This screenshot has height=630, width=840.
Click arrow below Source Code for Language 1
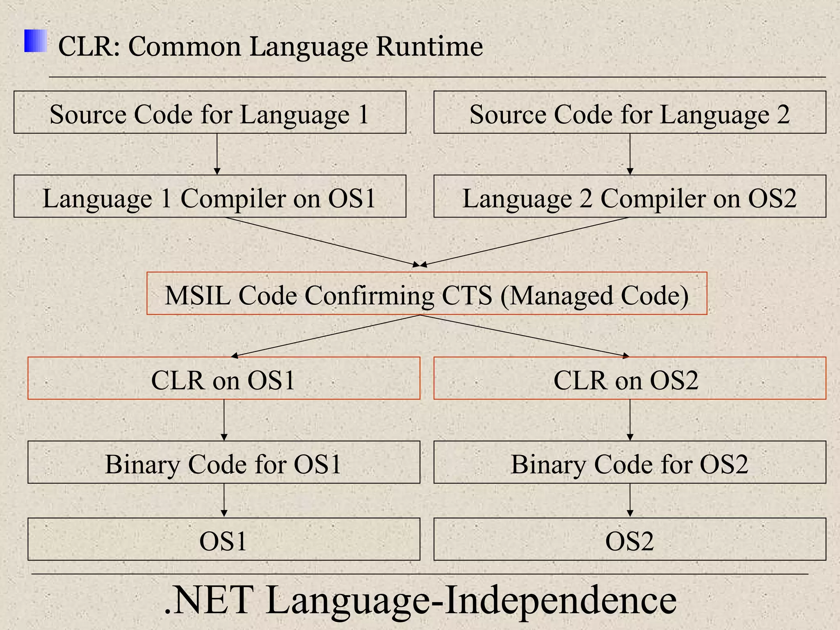[x=217, y=154]
